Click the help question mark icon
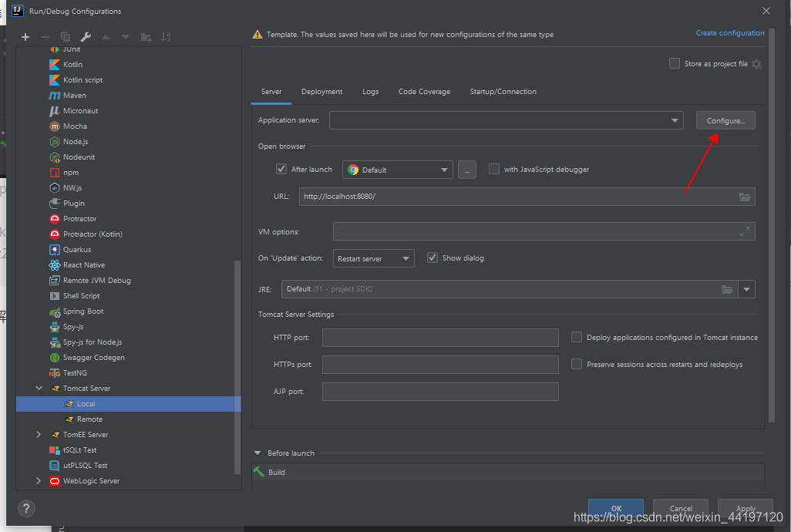The height and width of the screenshot is (532, 791). tap(26, 508)
